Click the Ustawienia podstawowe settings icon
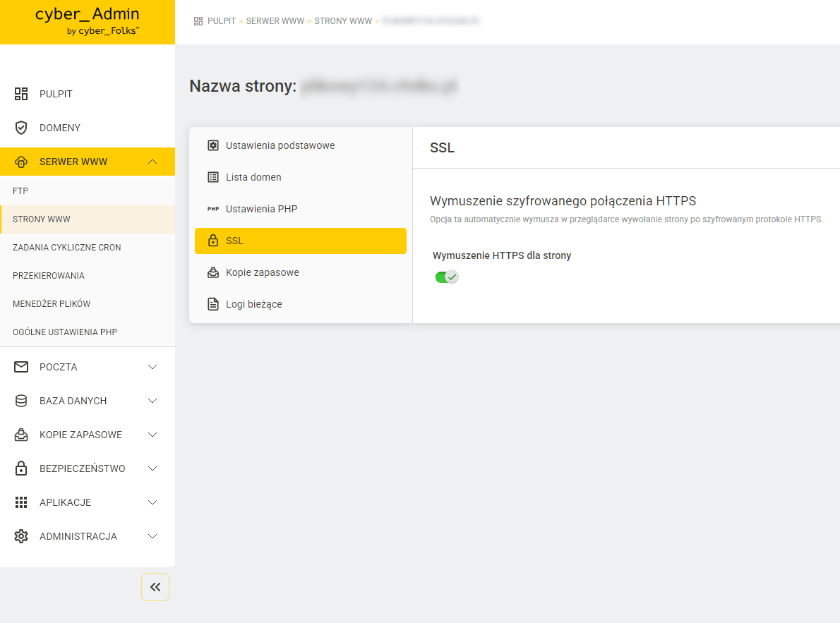 (x=213, y=145)
